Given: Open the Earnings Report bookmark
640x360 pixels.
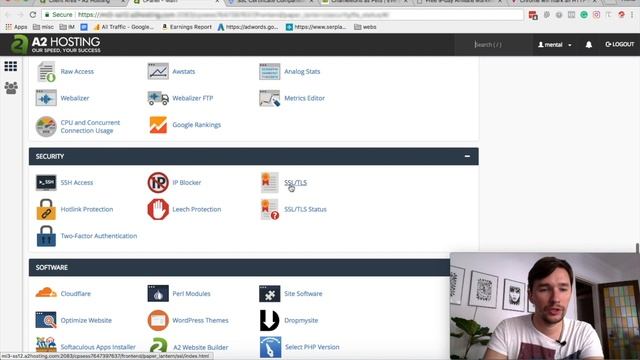Looking at the screenshot, I should click(187, 27).
